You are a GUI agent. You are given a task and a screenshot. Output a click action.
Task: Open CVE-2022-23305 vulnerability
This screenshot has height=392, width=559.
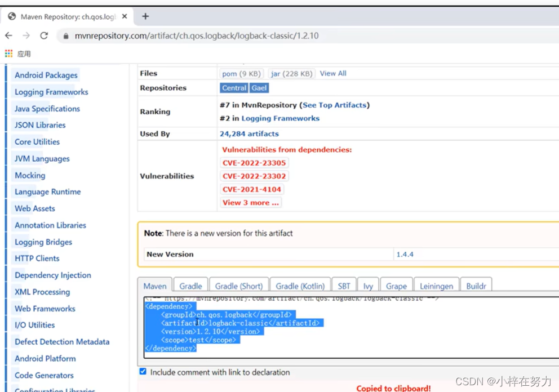click(254, 163)
